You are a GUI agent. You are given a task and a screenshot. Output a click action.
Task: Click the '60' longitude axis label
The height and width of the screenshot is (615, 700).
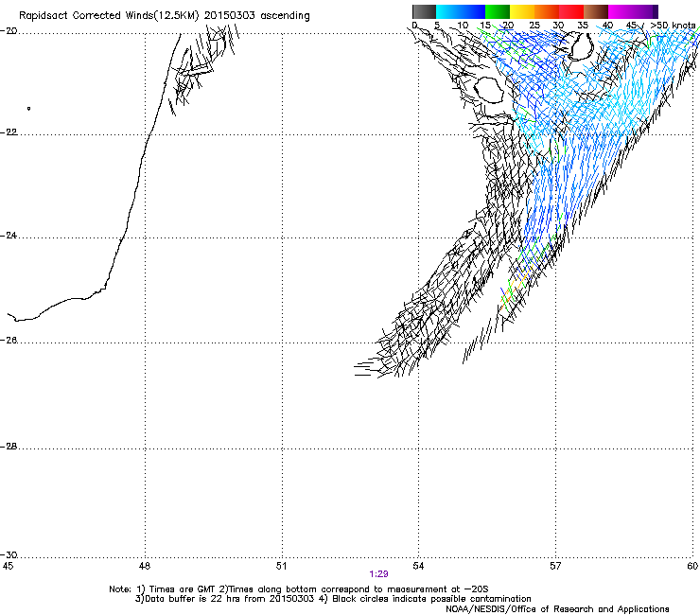pos(692,567)
